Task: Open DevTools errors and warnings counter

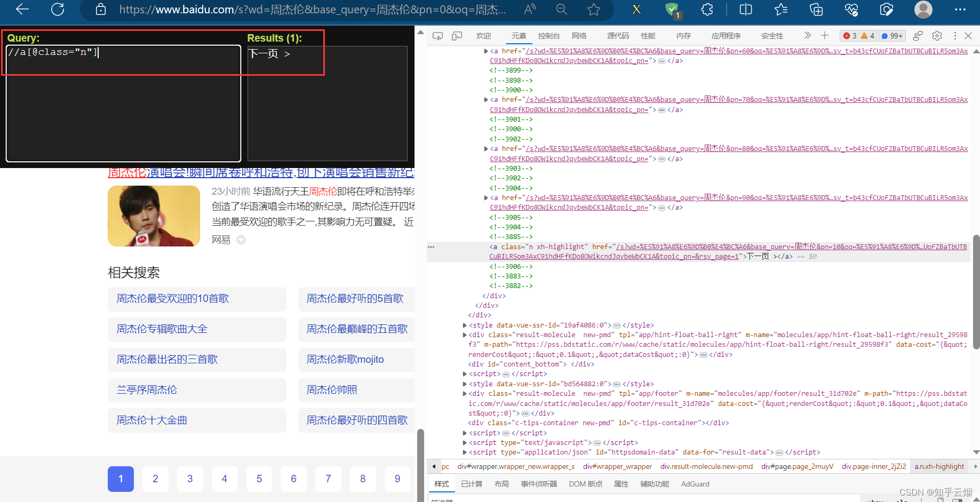Action: 858,36
